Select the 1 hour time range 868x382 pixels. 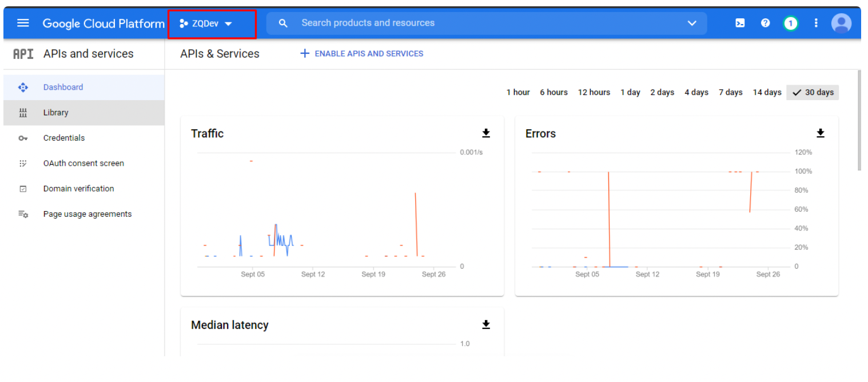tap(518, 93)
